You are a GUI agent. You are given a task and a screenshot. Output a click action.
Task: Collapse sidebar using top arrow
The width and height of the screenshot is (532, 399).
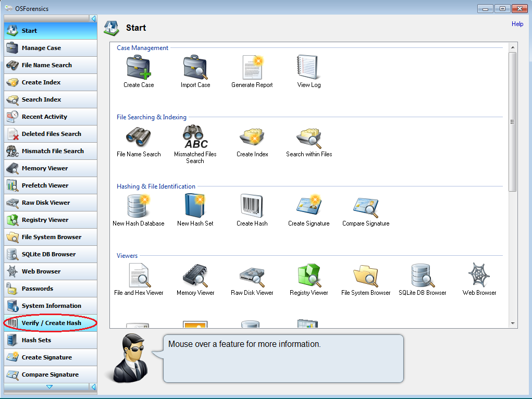click(x=93, y=19)
